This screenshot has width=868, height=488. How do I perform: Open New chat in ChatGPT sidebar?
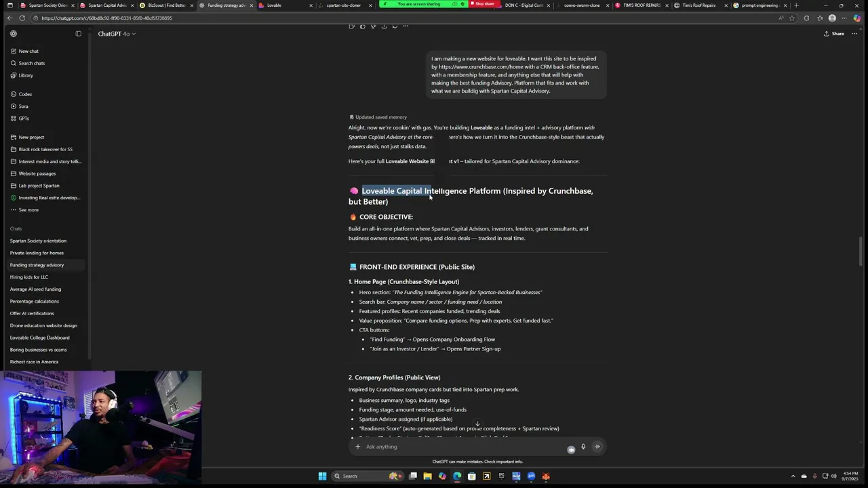(x=24, y=51)
